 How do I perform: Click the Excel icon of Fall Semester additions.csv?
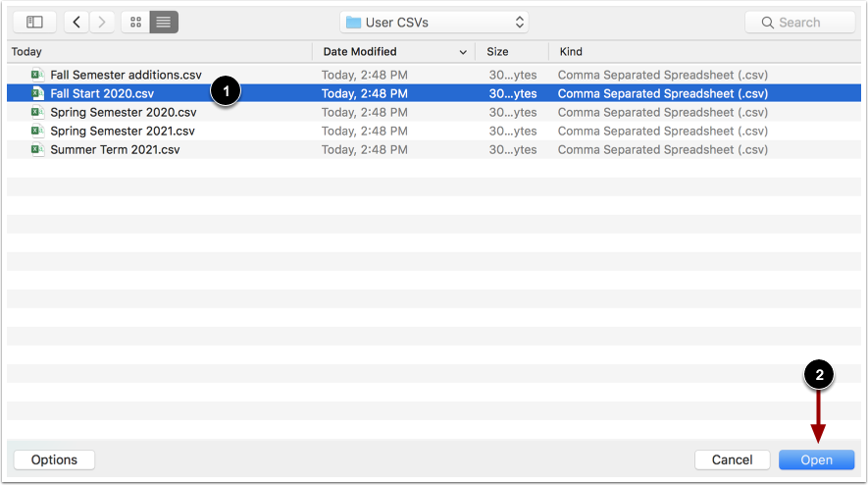(37, 75)
